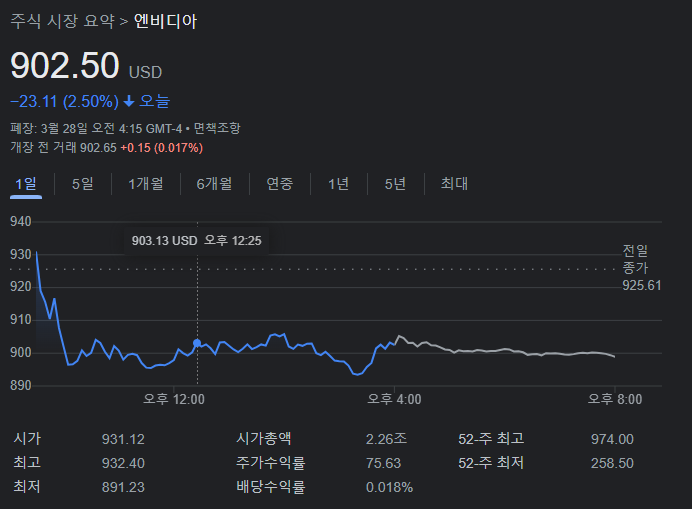Switch to the 1개월 range tab
The image size is (692, 509).
[146, 184]
